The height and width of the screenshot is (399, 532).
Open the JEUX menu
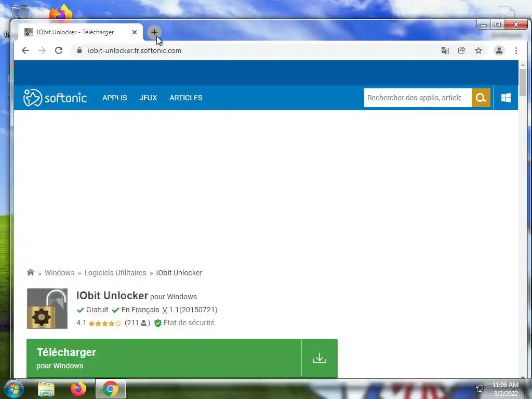click(148, 98)
